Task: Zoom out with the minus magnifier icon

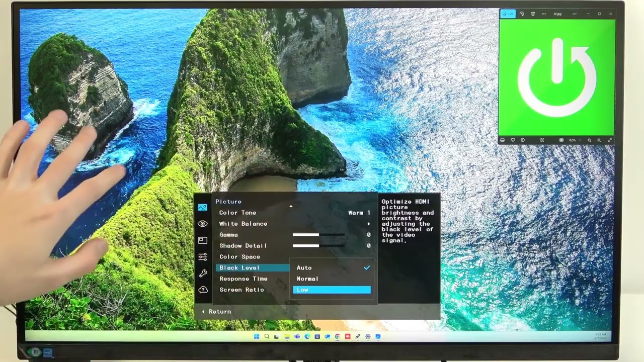Action: (589, 140)
